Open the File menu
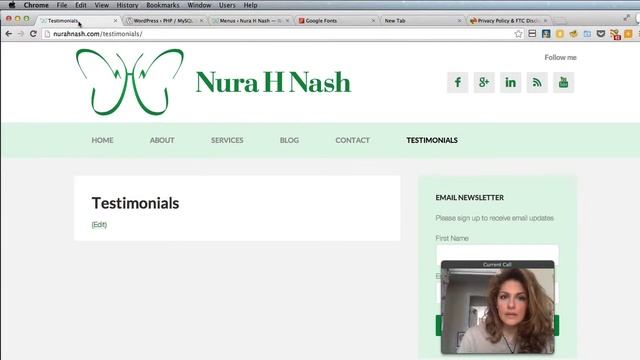The image size is (640, 360). coord(62,5)
